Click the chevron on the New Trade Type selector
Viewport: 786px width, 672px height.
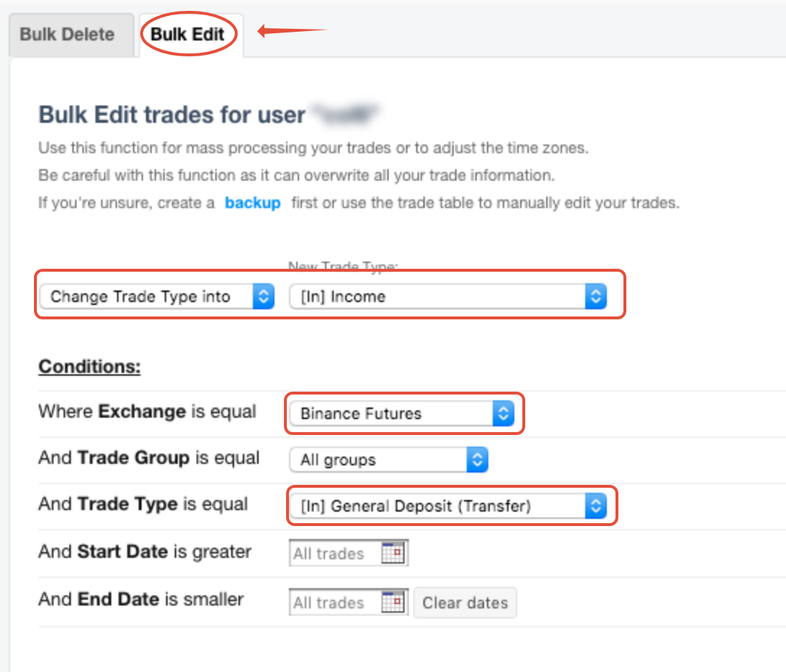coord(595,296)
